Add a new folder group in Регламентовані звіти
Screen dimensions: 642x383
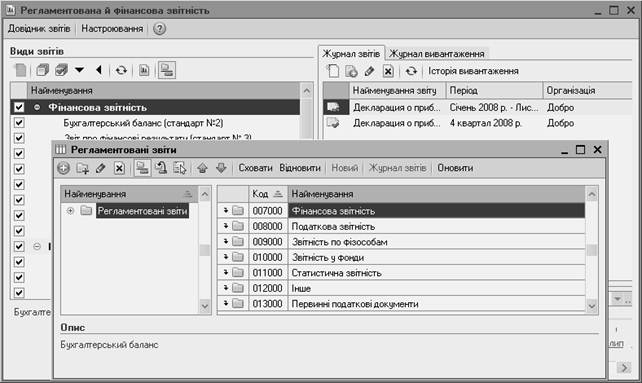pyautogui.click(x=83, y=168)
